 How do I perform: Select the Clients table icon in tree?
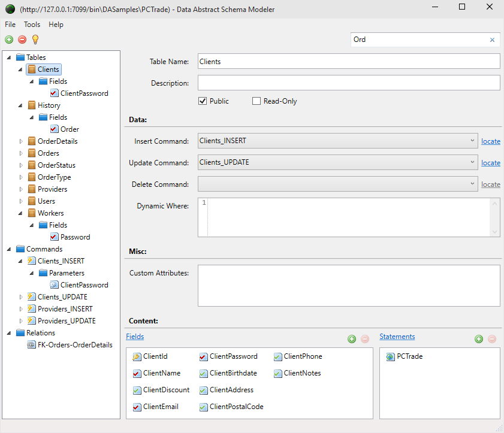[x=32, y=69]
